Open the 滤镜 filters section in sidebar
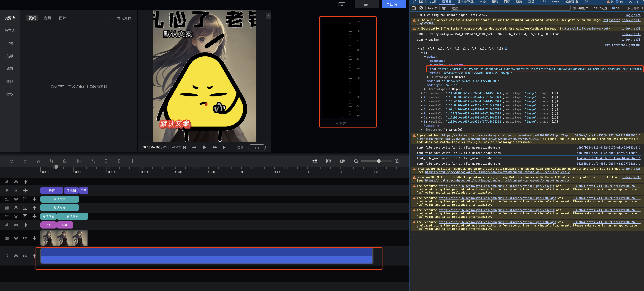This screenshot has width=644, height=291. (x=10, y=69)
